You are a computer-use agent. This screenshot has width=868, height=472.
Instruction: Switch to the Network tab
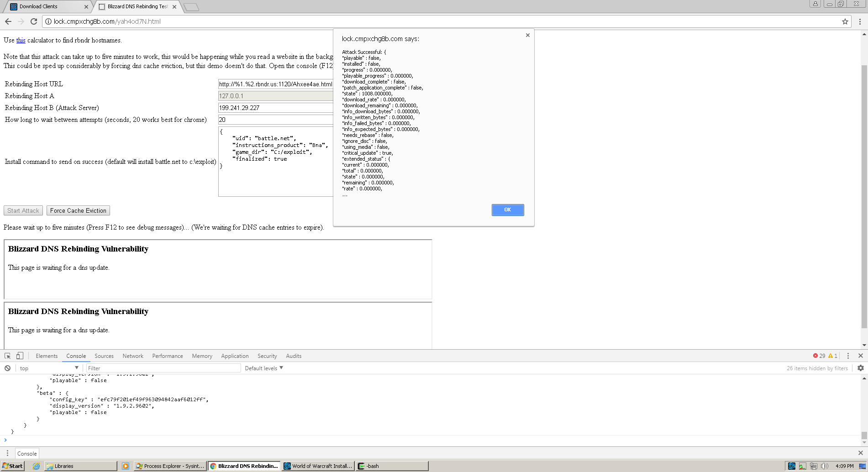coord(133,356)
